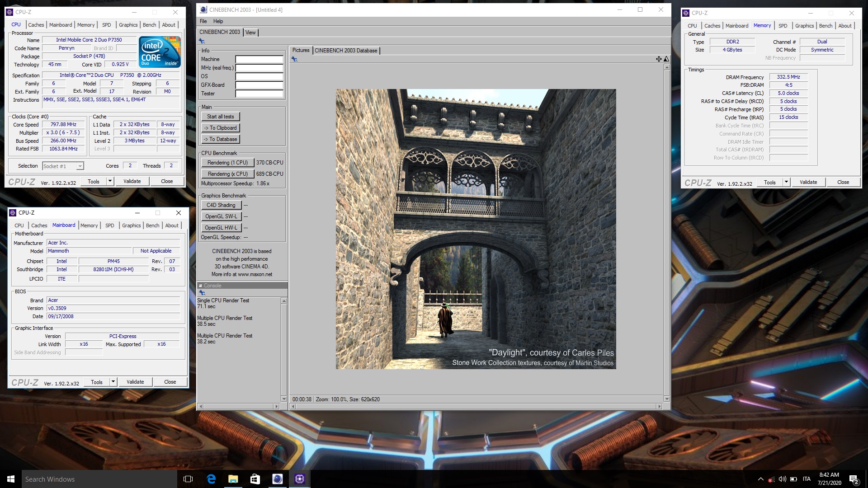The height and width of the screenshot is (488, 868).
Task: Click the triangle icon above the picture scrollbar
Action: tap(666, 59)
